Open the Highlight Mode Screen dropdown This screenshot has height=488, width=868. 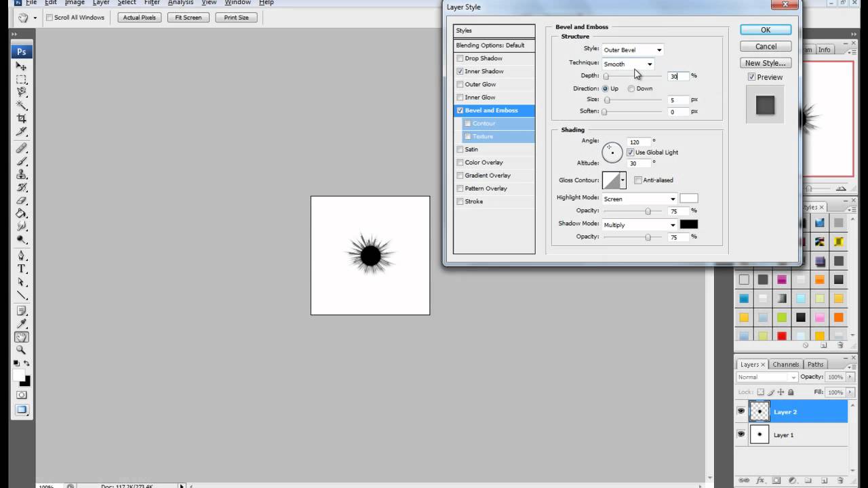(x=639, y=199)
